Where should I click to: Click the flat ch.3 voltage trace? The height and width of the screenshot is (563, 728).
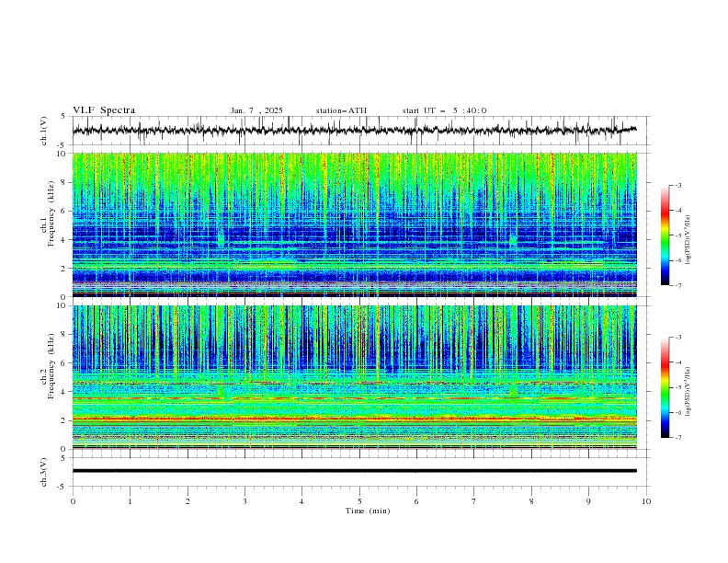pyautogui.click(x=354, y=471)
